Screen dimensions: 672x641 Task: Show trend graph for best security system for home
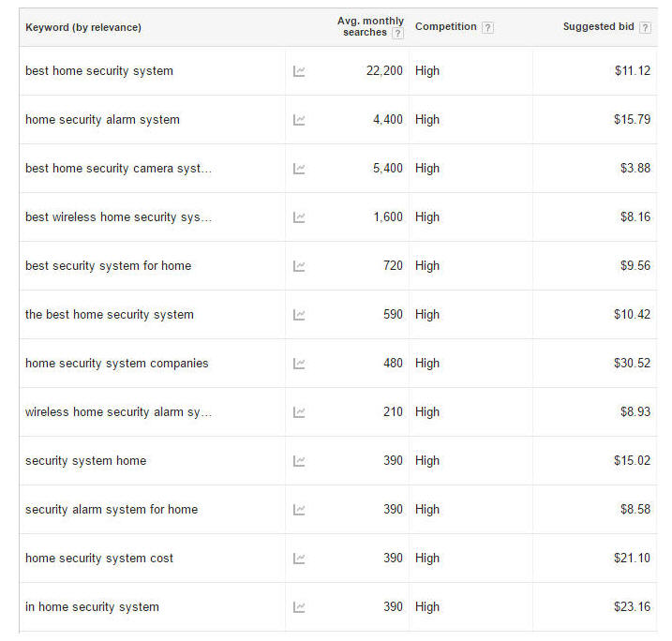(299, 266)
